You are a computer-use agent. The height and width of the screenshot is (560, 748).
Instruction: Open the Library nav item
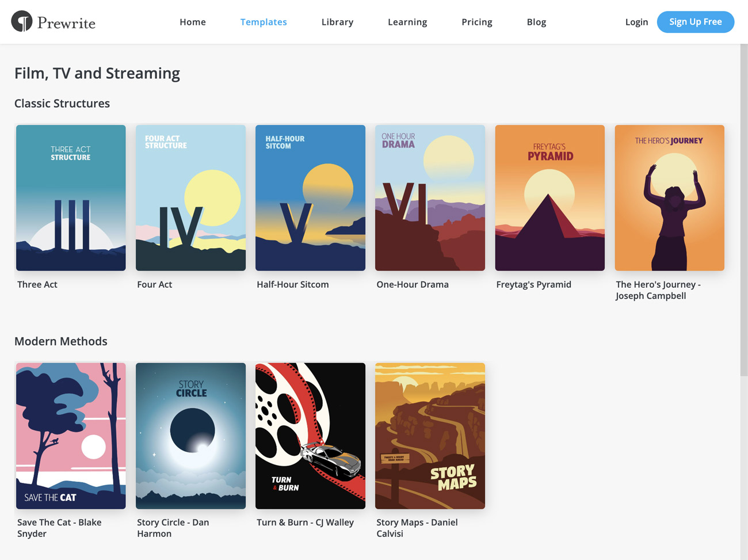(337, 22)
